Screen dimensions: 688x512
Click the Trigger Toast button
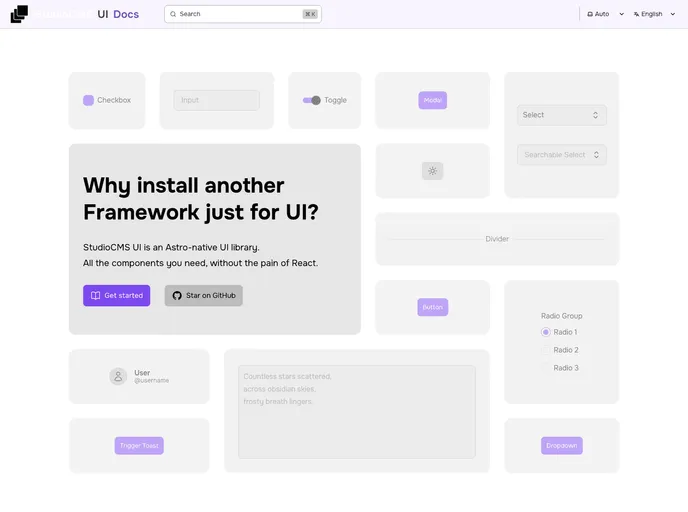[139, 446]
